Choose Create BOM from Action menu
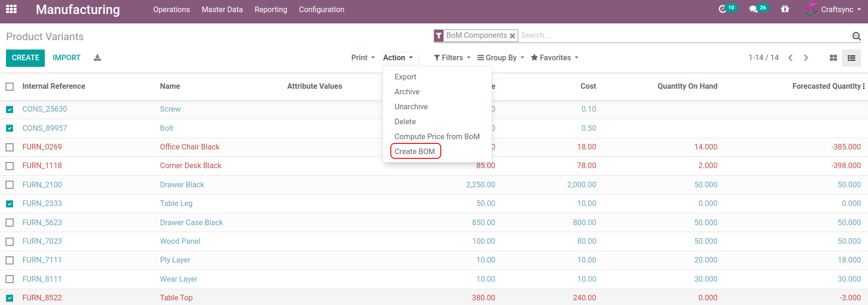This screenshot has height=305, width=868. coord(415,151)
